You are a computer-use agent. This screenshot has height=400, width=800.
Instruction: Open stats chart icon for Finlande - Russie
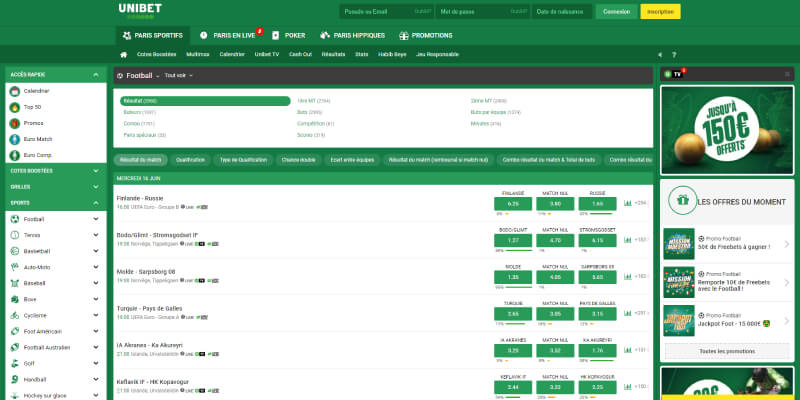(628, 203)
